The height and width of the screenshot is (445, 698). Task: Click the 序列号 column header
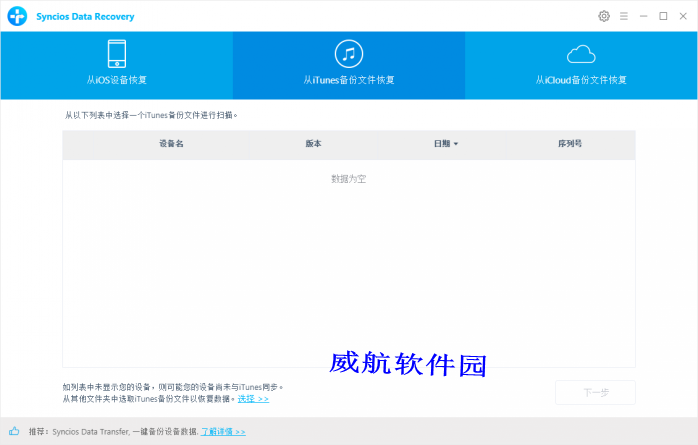[x=570, y=143]
